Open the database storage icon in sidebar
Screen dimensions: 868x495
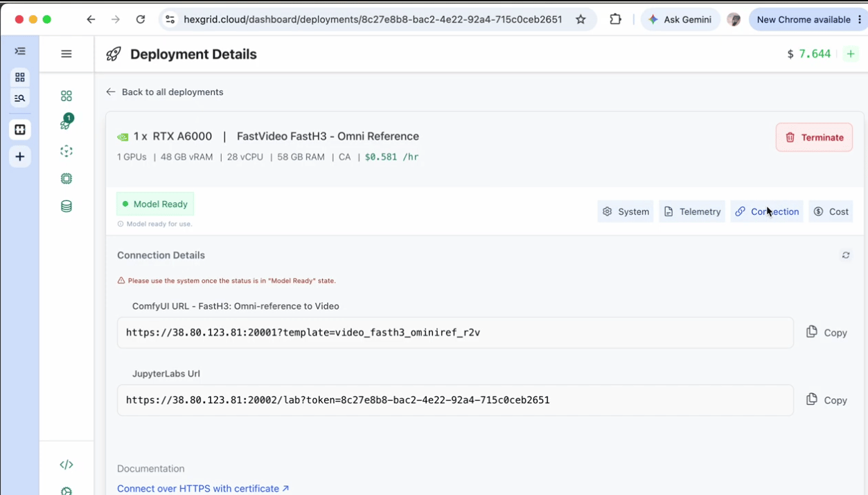coord(67,206)
